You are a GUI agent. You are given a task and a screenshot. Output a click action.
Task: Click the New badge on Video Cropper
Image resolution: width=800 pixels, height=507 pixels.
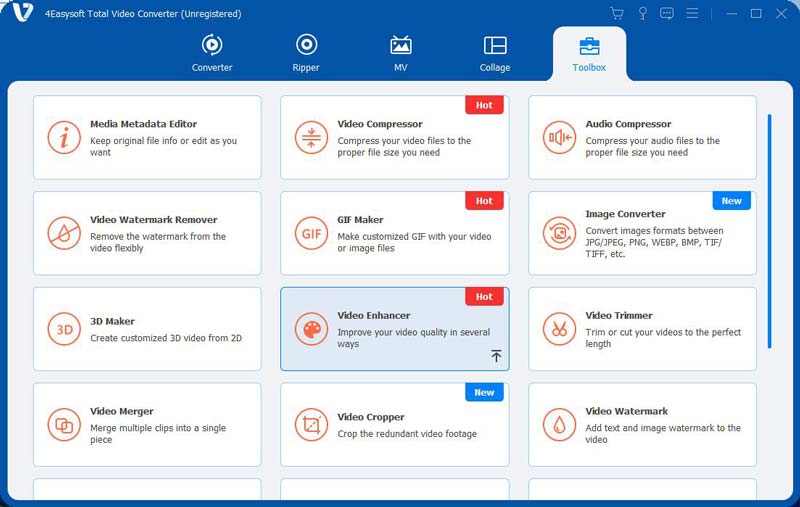point(484,393)
